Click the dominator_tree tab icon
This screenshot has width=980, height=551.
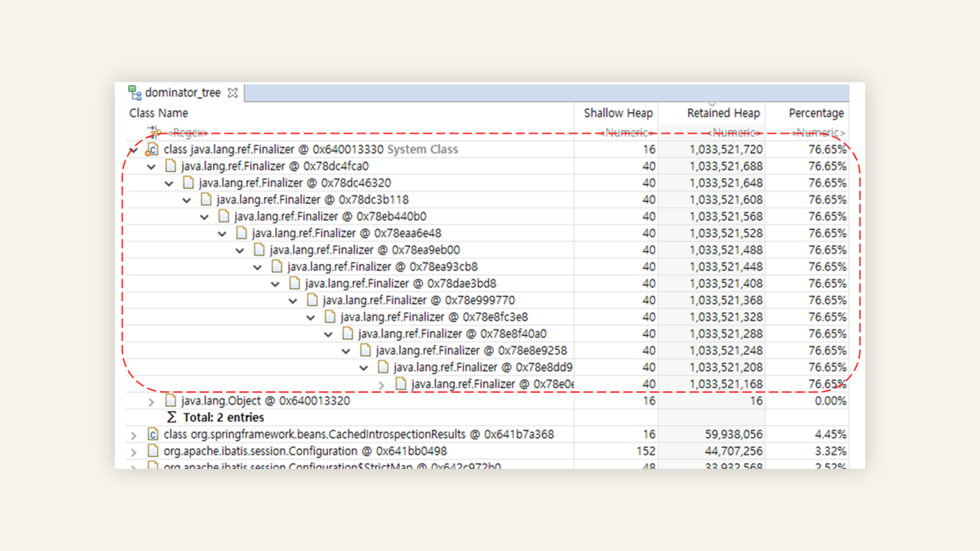(x=135, y=93)
